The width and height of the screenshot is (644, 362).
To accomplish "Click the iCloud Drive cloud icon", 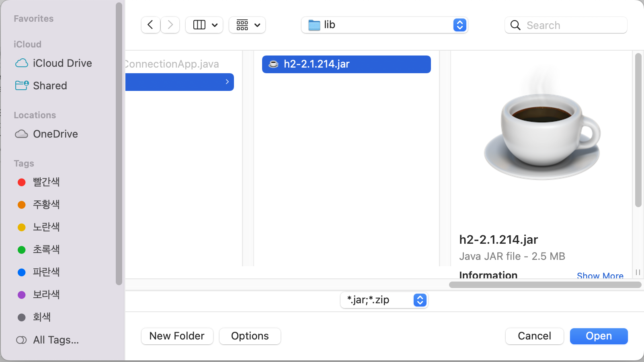I will [x=22, y=63].
